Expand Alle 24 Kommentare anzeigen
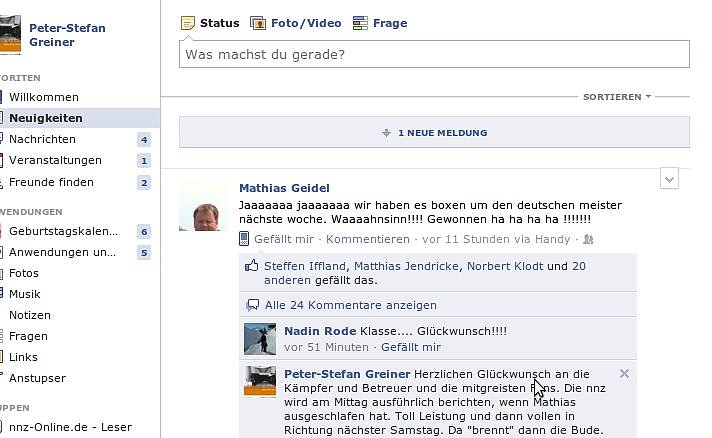 pyautogui.click(x=350, y=305)
